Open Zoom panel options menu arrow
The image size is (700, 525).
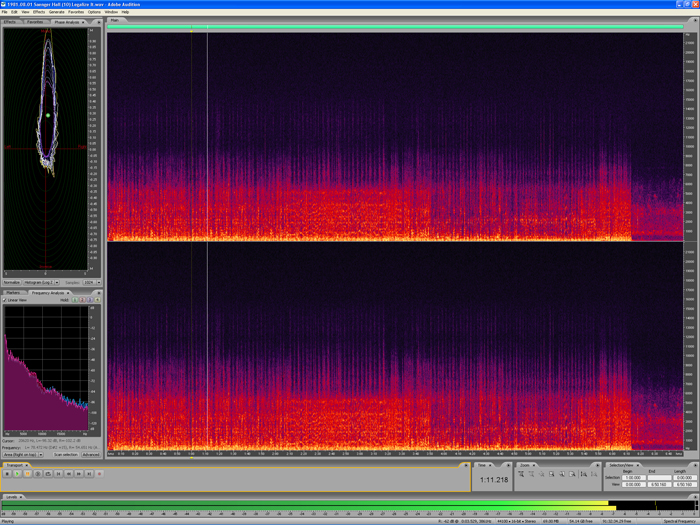598,465
